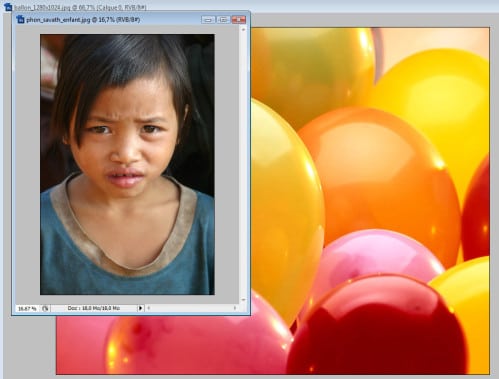Viewport: 499px width, 379px height.
Task: Click the down arrow of the vertical scrollbar
Action: 243,300
